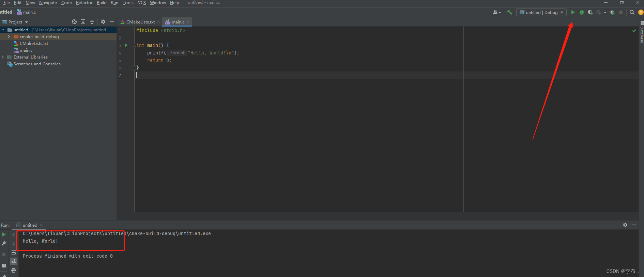Open the untitled | Debug run configuration dropdown

point(541,12)
